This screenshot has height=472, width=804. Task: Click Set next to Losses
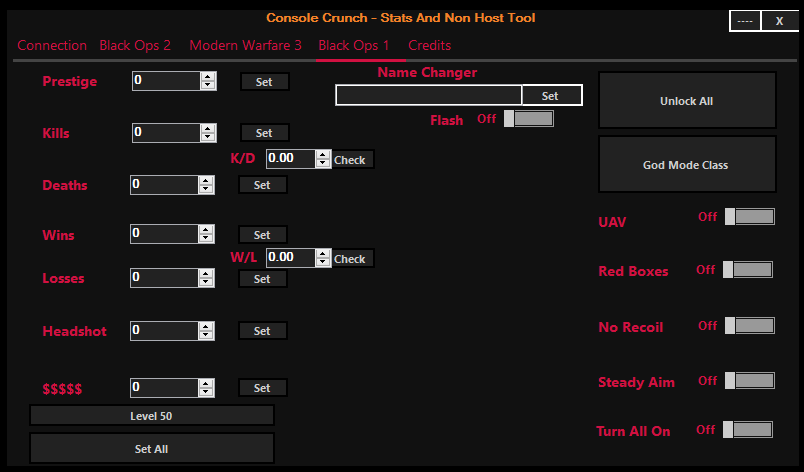(263, 279)
